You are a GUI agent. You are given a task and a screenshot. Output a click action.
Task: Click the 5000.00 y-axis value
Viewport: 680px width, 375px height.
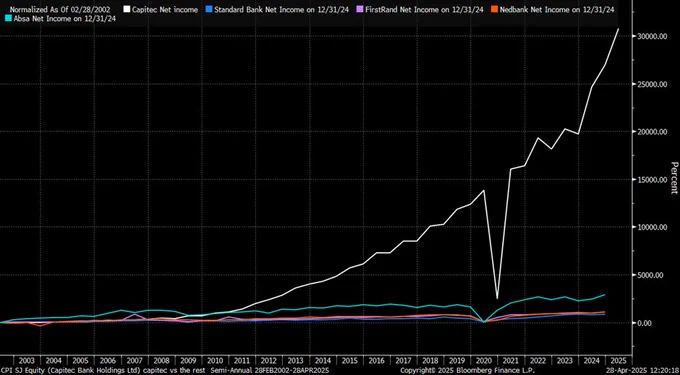[652, 275]
